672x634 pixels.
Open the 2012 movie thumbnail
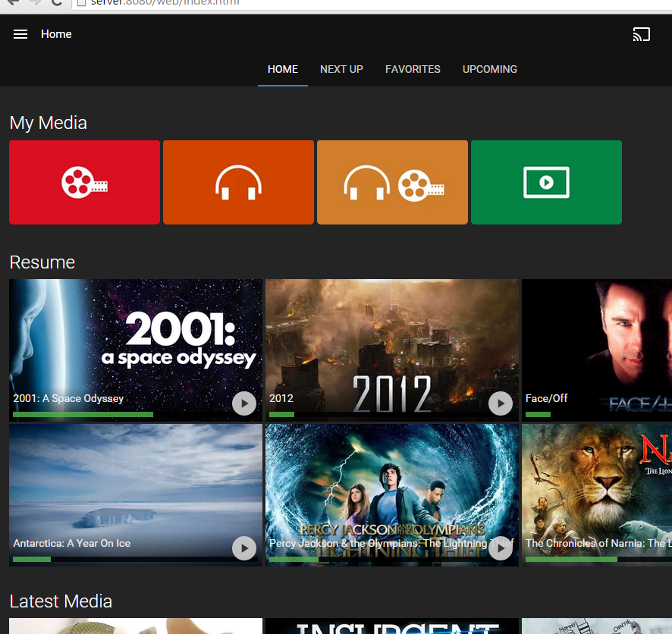(x=391, y=350)
